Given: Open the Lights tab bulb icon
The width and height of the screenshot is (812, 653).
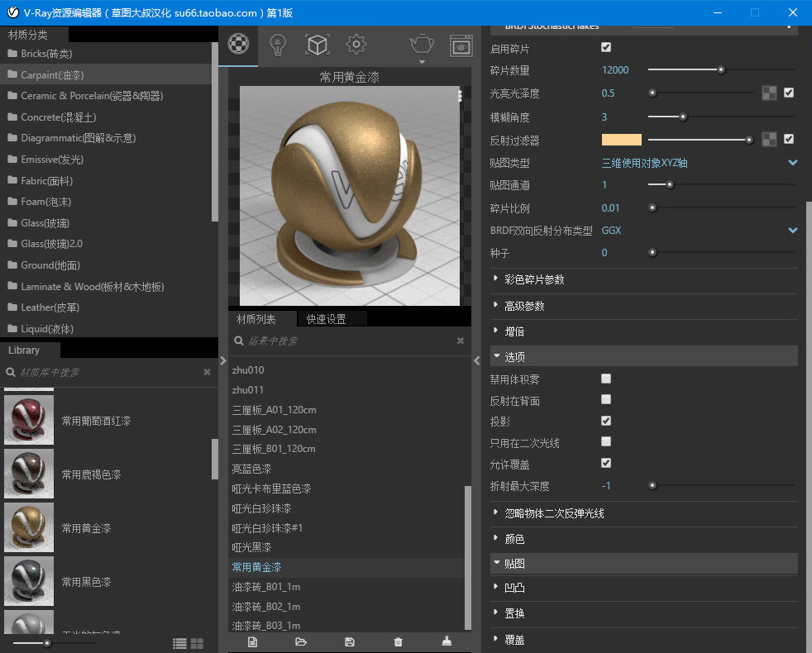Looking at the screenshot, I should pyautogui.click(x=278, y=45).
